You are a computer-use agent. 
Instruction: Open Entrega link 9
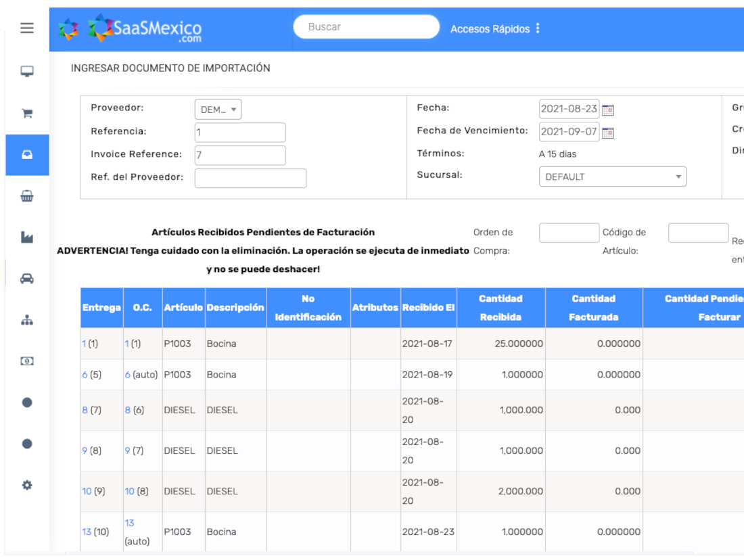(x=85, y=450)
